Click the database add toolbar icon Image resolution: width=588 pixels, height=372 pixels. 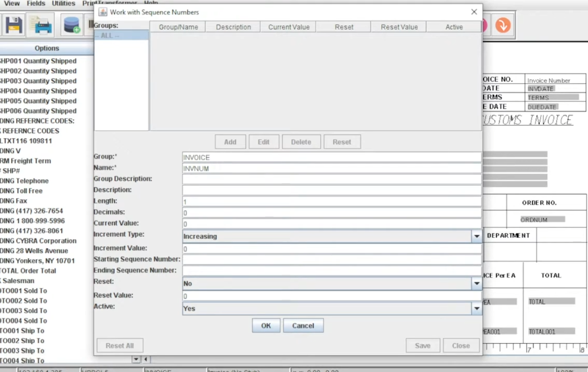pyautogui.click(x=71, y=25)
